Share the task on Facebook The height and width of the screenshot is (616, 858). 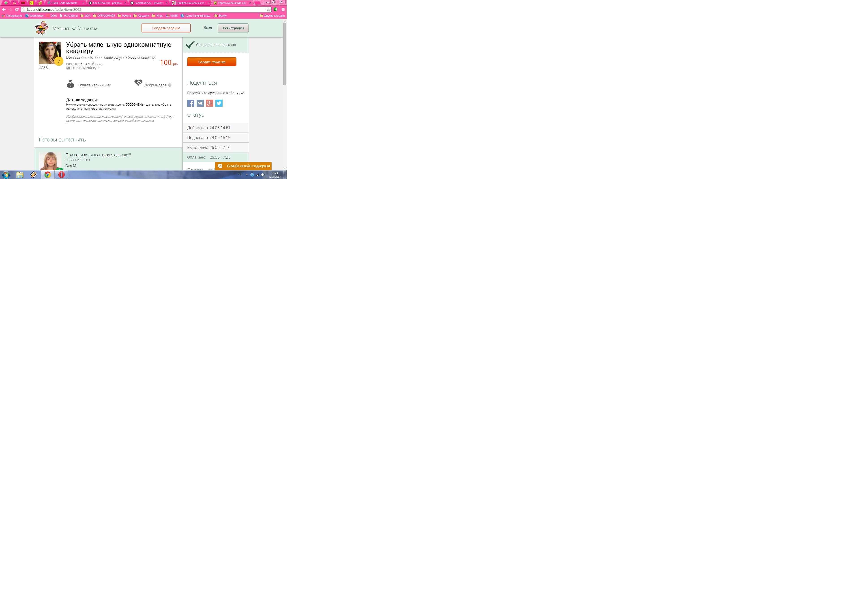[191, 103]
